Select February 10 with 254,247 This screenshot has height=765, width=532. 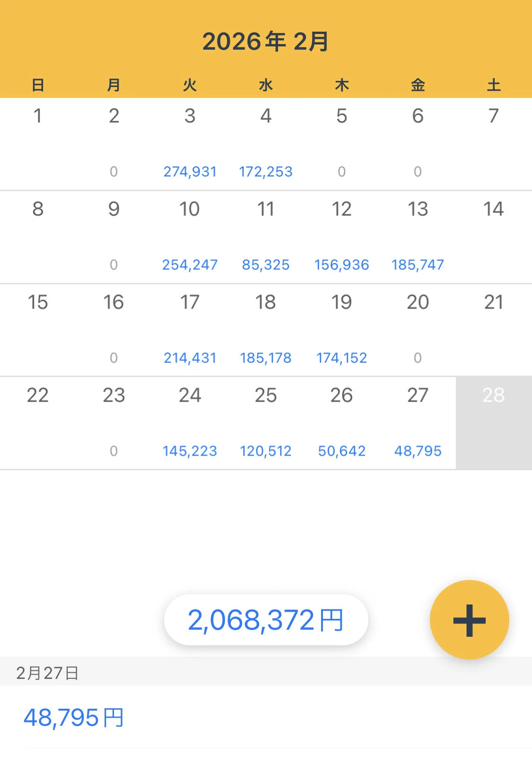pos(190,237)
